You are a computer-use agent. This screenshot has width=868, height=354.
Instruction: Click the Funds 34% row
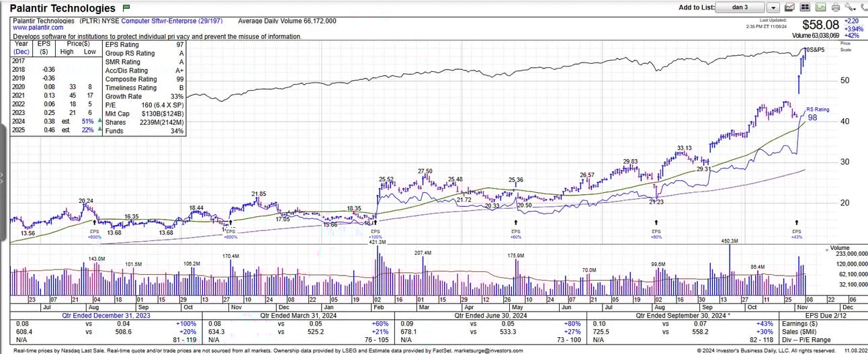click(144, 132)
